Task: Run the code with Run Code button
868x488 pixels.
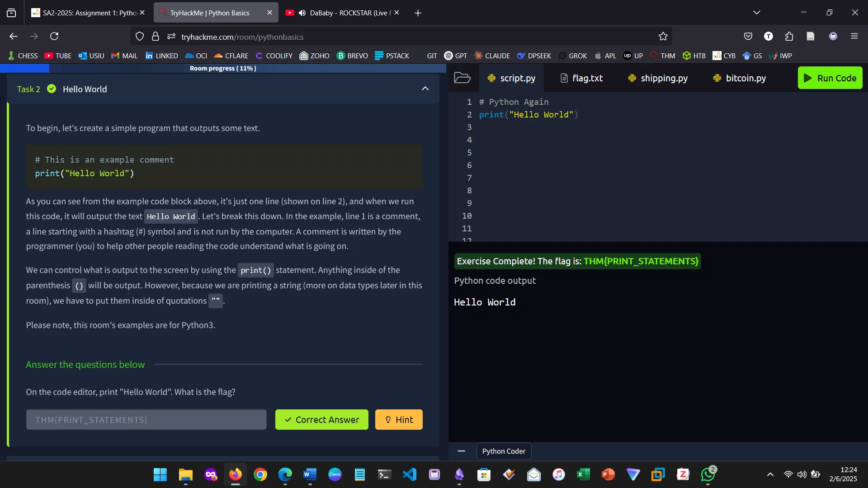Action: [830, 78]
